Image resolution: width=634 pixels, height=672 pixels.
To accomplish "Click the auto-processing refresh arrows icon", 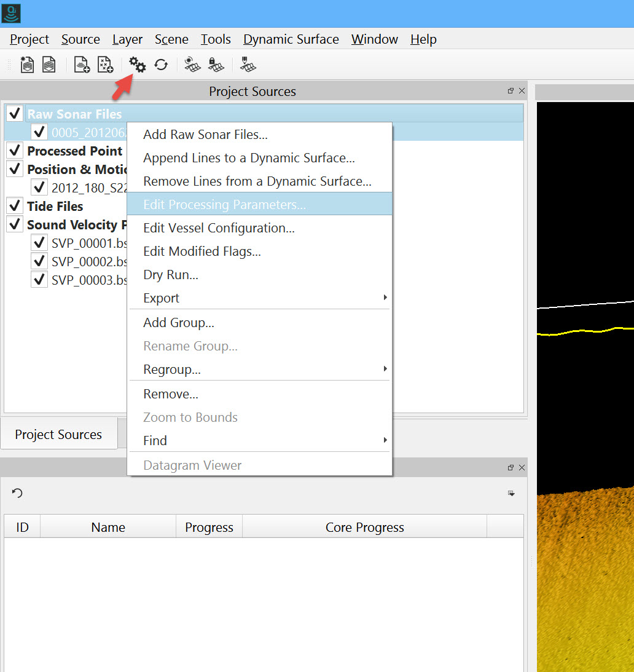I will [161, 65].
